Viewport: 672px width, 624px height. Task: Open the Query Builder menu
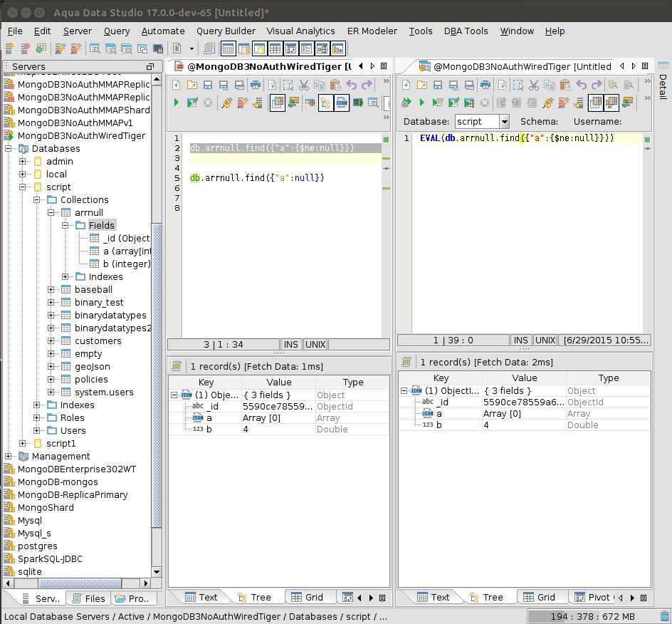click(226, 31)
